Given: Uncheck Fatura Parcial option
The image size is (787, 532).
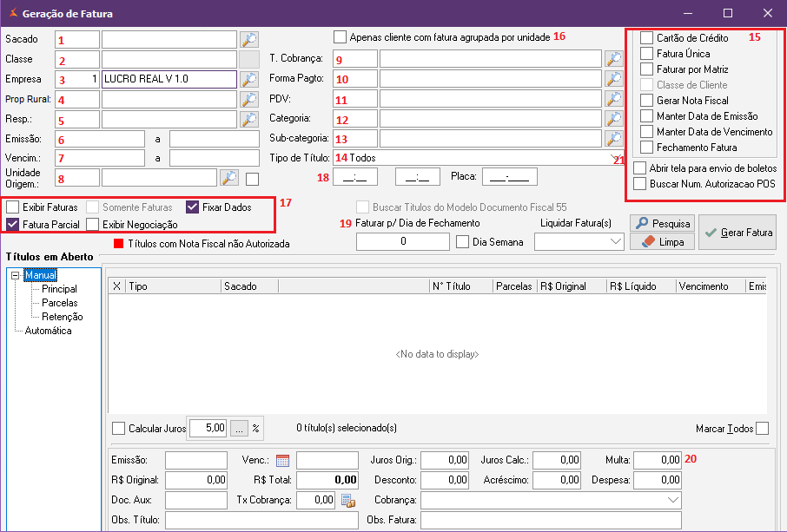Looking at the screenshot, I should [x=12, y=225].
